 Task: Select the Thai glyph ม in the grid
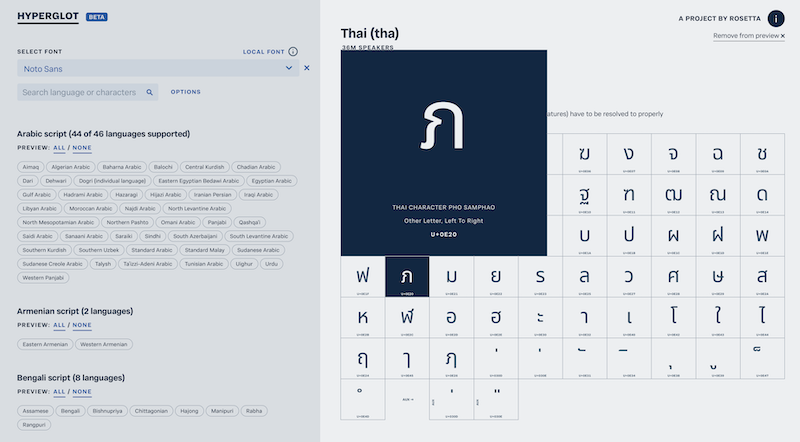(x=452, y=277)
